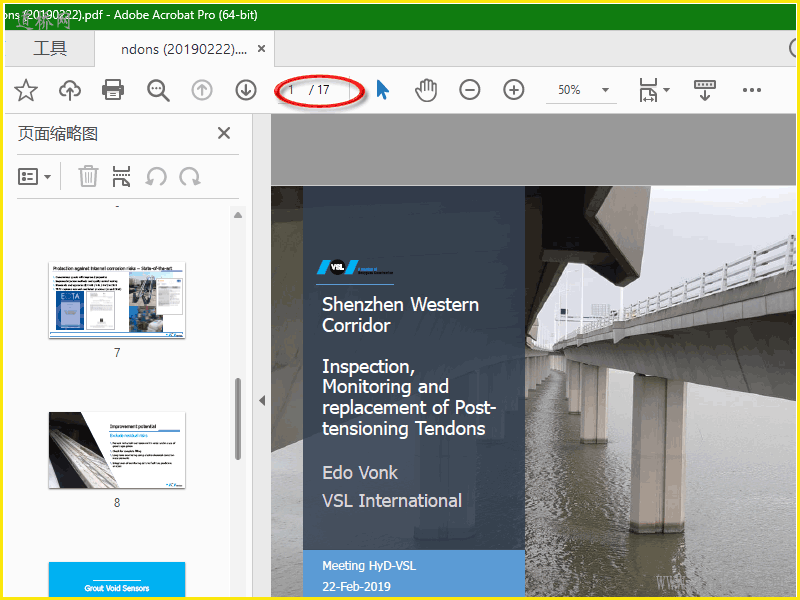Viewport: 800px width, 600px height.
Task: Select page 7 thumbnail
Action: pos(117,300)
